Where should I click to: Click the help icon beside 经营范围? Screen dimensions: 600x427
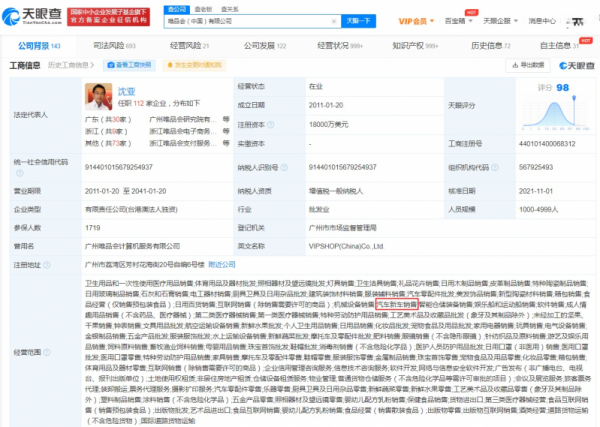click(x=47, y=352)
